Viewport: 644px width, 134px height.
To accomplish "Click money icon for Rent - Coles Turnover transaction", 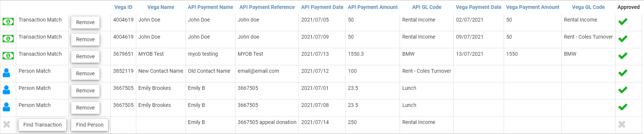I will [8, 39].
